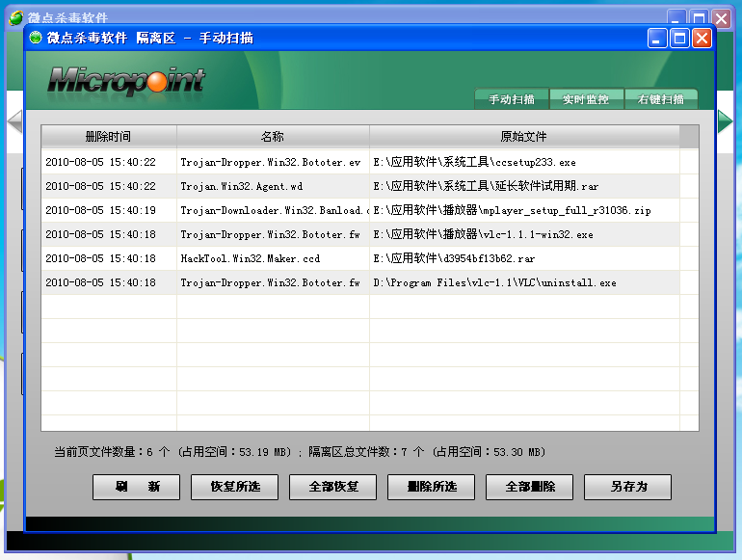Click the 删除所选 button
The image size is (742, 560).
pos(431,487)
